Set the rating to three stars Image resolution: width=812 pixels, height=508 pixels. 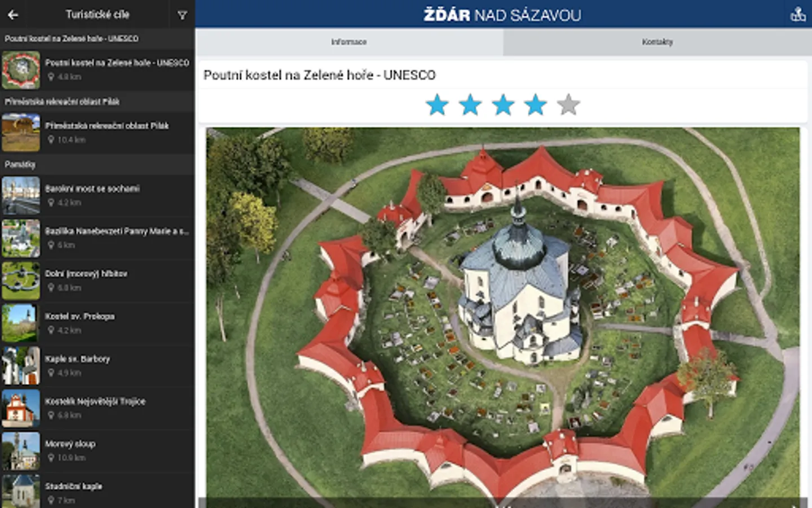tap(503, 104)
